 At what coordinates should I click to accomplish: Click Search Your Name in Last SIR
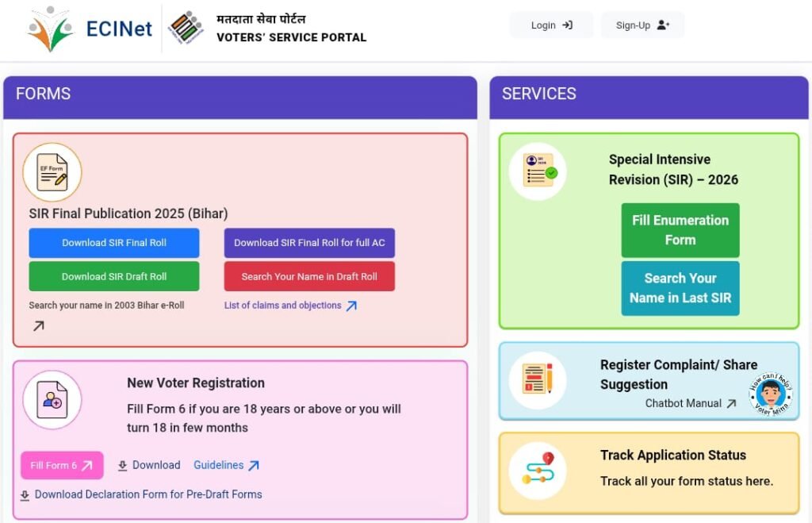pyautogui.click(x=680, y=288)
